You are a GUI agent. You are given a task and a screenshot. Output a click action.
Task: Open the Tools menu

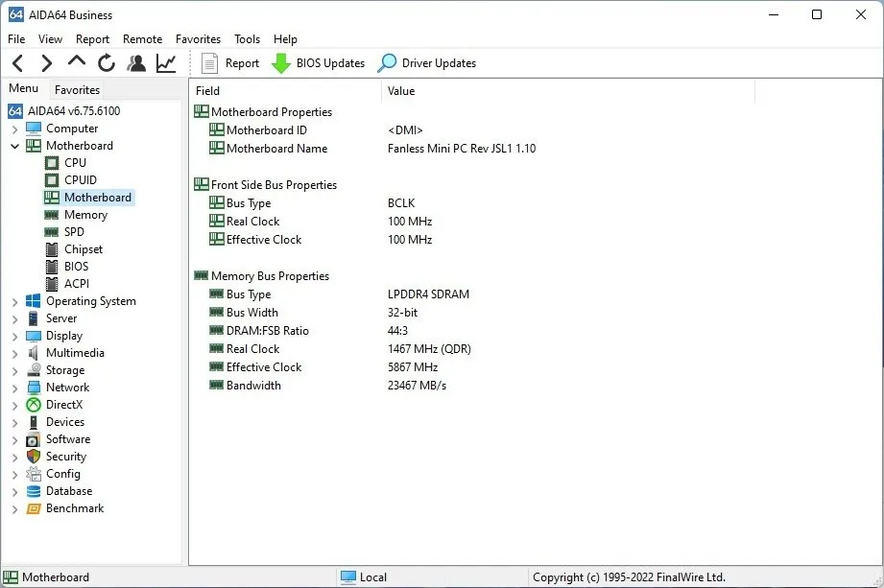(247, 39)
